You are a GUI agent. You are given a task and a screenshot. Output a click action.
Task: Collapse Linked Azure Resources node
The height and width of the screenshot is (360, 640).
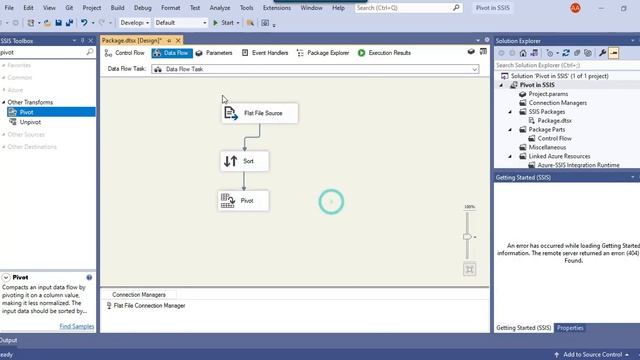[510, 156]
